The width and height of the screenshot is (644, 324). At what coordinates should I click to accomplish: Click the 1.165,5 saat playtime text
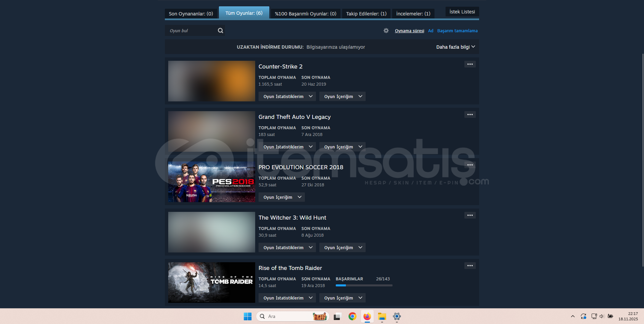pos(270,84)
